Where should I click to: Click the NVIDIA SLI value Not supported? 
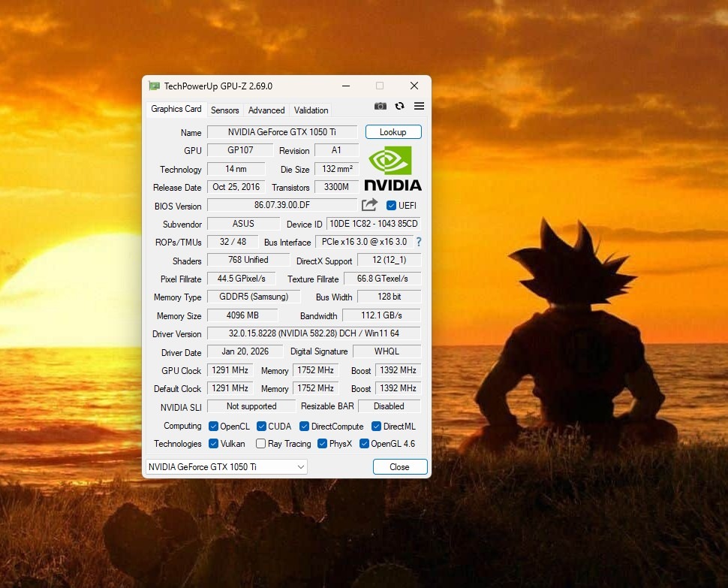[x=251, y=406]
